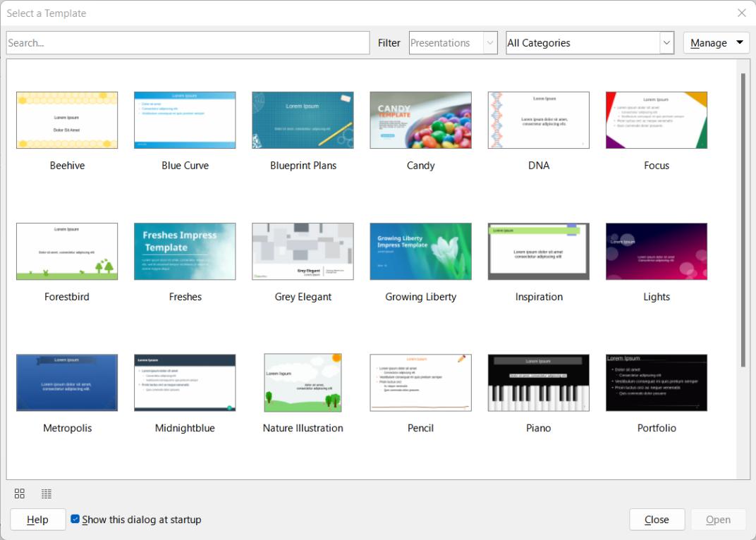Select the Midnightblue template thumbnail
Screen dimensions: 756x540
(x=185, y=383)
